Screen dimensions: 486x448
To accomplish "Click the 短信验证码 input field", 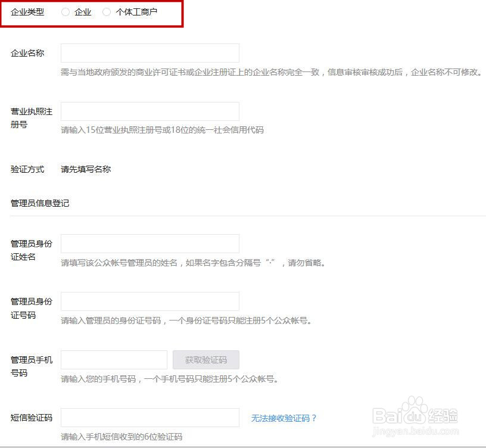I will [149, 418].
